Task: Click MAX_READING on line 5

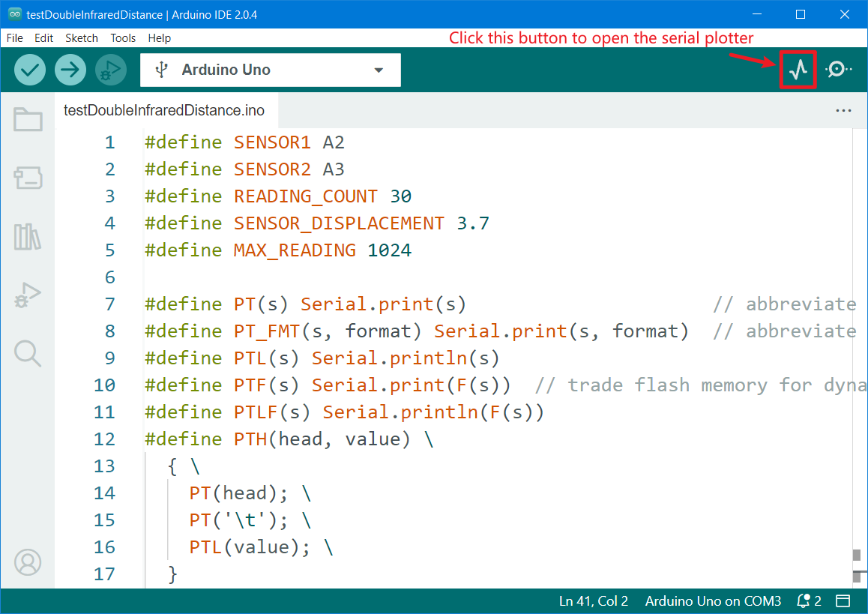Action: point(295,250)
